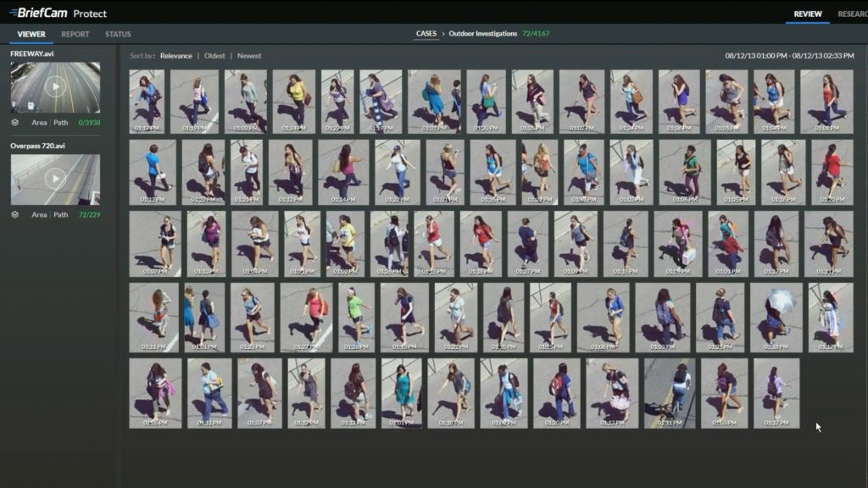The width and height of the screenshot is (868, 488).
Task: Select the VIEWER tab
Action: tap(31, 34)
